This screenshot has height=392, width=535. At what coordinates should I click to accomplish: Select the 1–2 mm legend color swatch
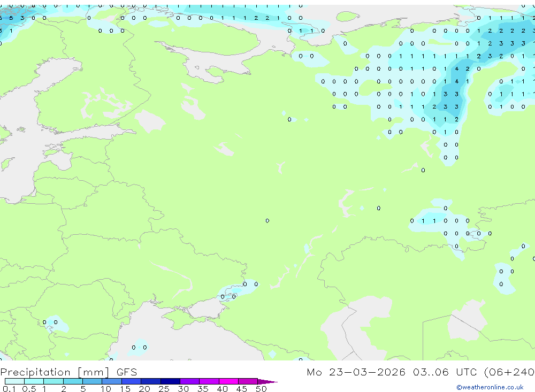[x=53, y=381]
